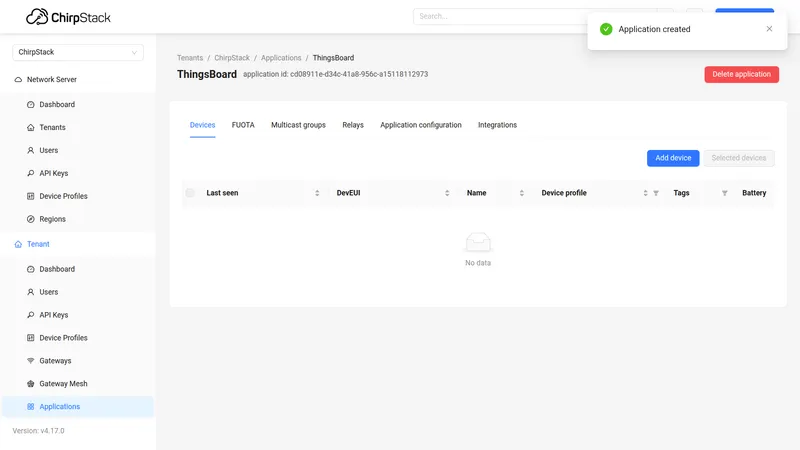The image size is (800, 450).
Task: Click the Selected devices button
Action: click(739, 158)
